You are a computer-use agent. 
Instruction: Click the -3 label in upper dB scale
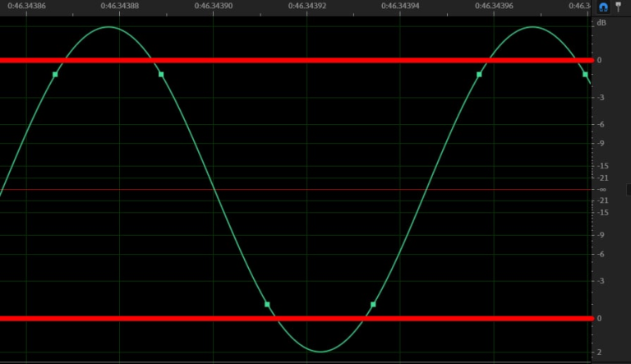602,98
